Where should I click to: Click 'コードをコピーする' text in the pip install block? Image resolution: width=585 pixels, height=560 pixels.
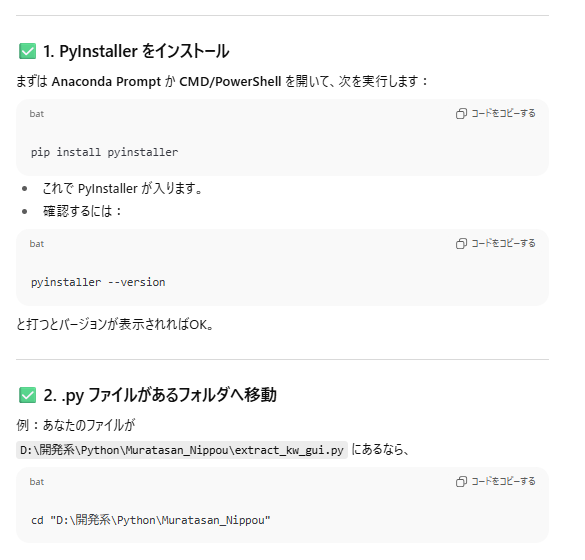click(503, 113)
